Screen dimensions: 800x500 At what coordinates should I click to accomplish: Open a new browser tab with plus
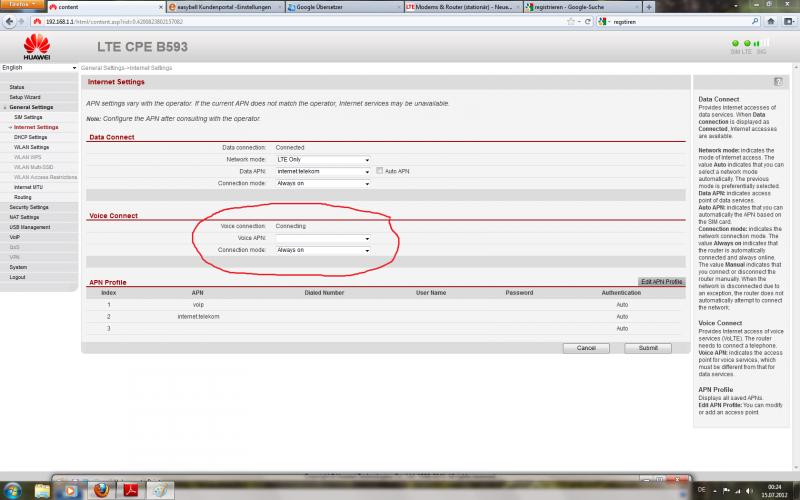coord(648,7)
